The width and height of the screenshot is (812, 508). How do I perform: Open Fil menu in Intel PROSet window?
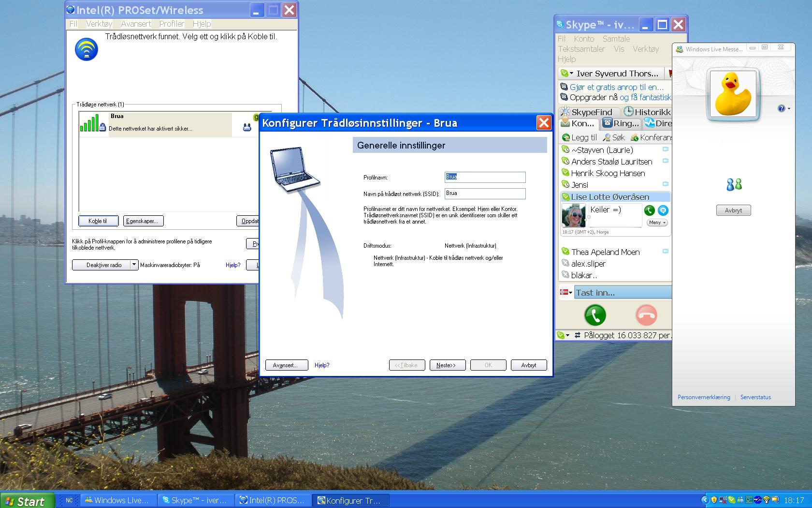click(x=73, y=24)
